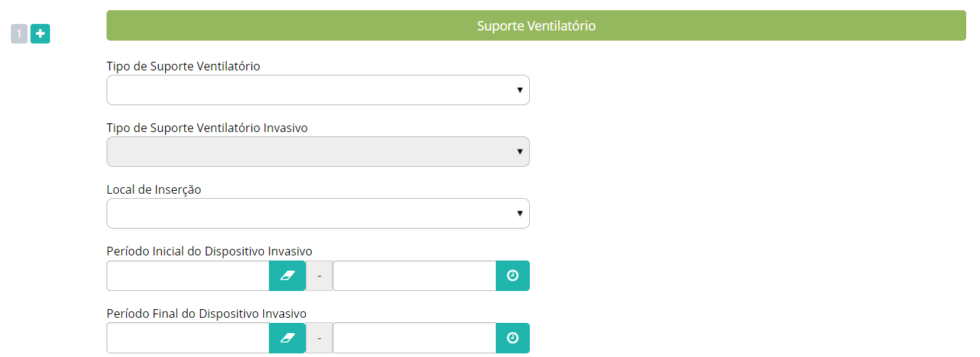Focus the Período Inicial date input field
Image resolution: width=980 pixels, height=357 pixels.
tap(188, 276)
